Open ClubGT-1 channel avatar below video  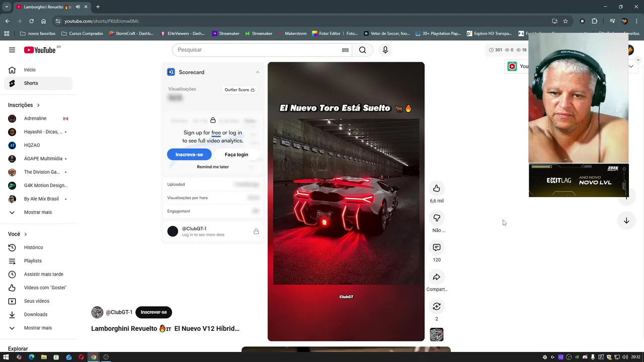(97, 312)
